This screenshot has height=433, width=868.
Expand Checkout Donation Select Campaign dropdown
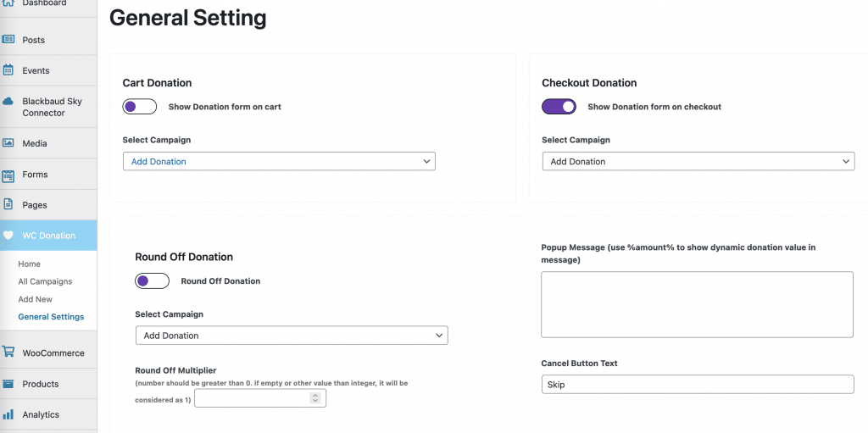698,161
